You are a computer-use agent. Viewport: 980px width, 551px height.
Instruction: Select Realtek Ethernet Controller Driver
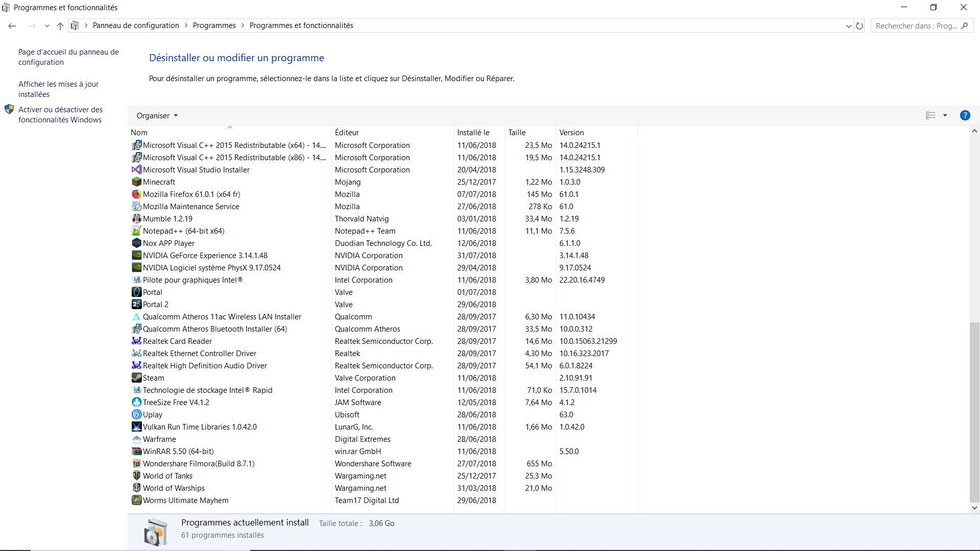coord(383,354)
